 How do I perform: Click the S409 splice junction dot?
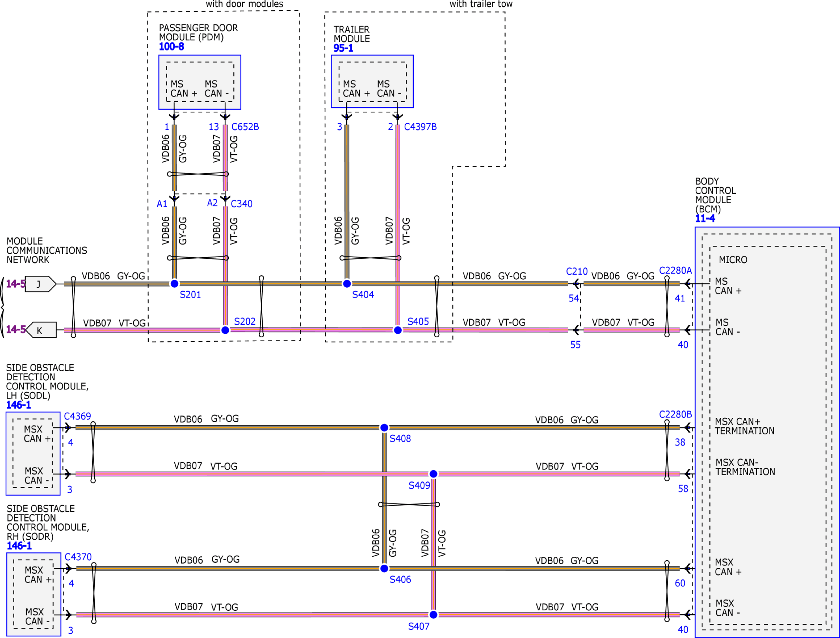(433, 473)
